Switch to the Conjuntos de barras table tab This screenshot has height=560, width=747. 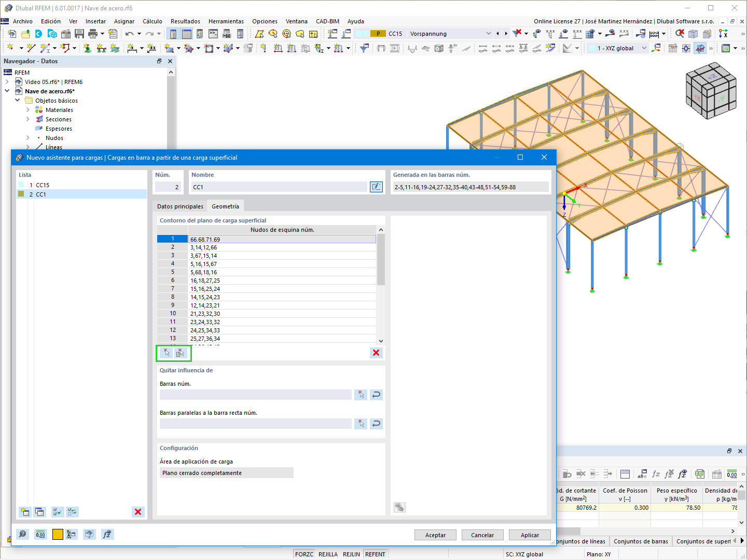[641, 541]
